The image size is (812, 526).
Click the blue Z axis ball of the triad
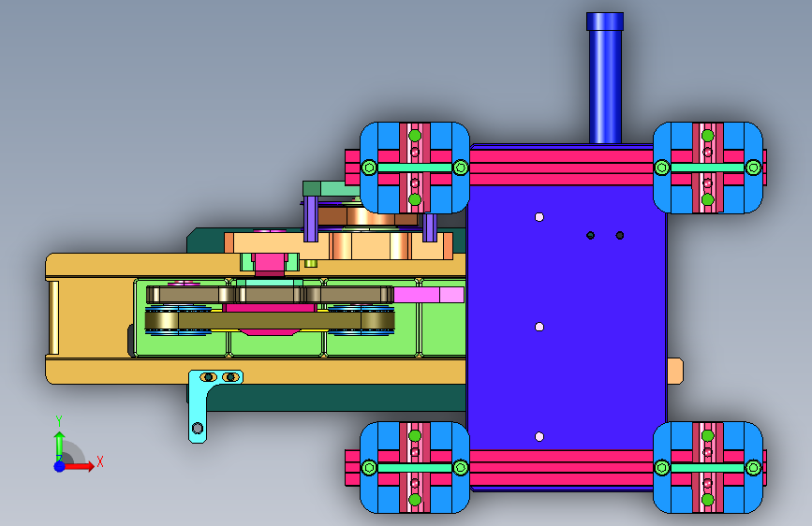[59, 466]
